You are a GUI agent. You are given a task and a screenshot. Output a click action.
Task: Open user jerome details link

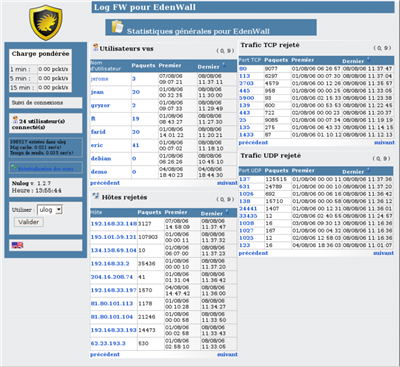[99, 79]
